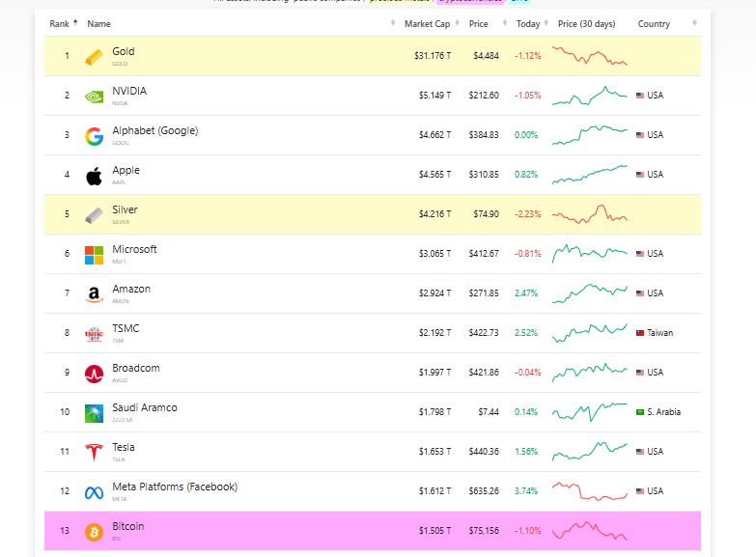Open the TSMC company link

pyautogui.click(x=126, y=328)
